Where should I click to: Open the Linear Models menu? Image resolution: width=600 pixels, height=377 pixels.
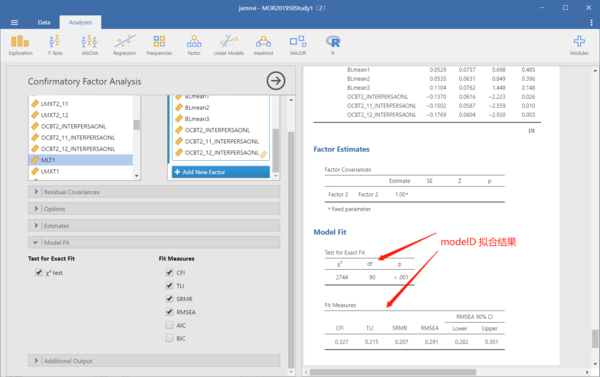(228, 45)
